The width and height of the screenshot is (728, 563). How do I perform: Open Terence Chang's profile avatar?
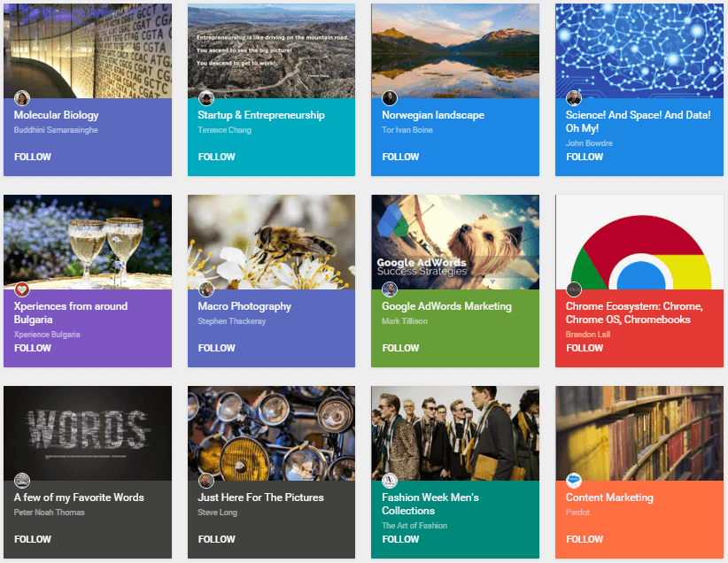tap(205, 97)
